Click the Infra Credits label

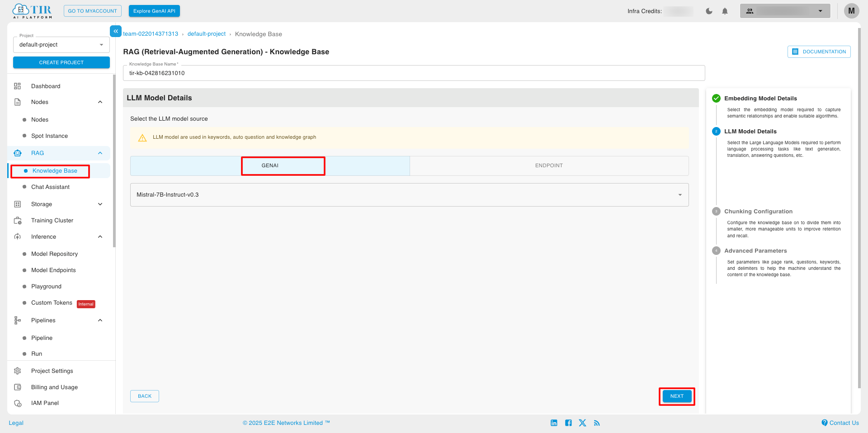645,11
